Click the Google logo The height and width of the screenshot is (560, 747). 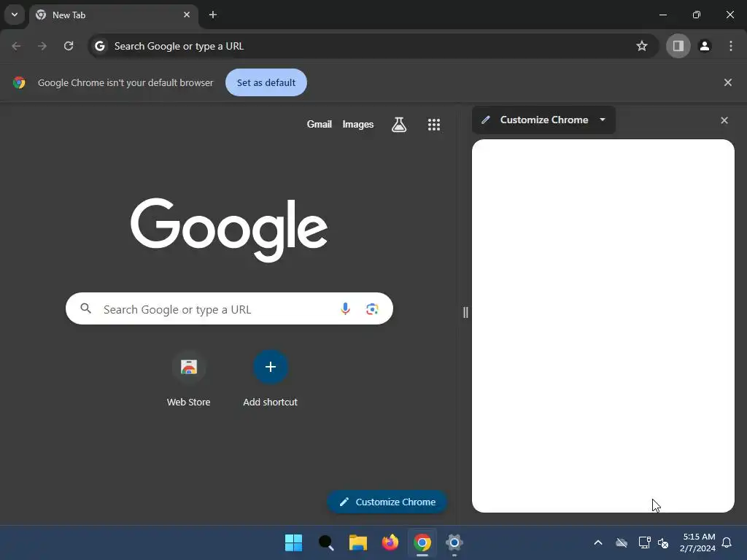click(x=229, y=230)
